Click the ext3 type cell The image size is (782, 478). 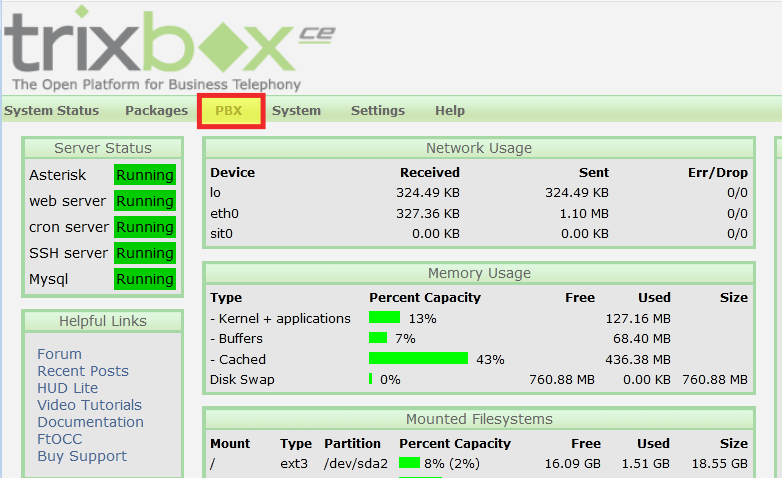pos(294,464)
